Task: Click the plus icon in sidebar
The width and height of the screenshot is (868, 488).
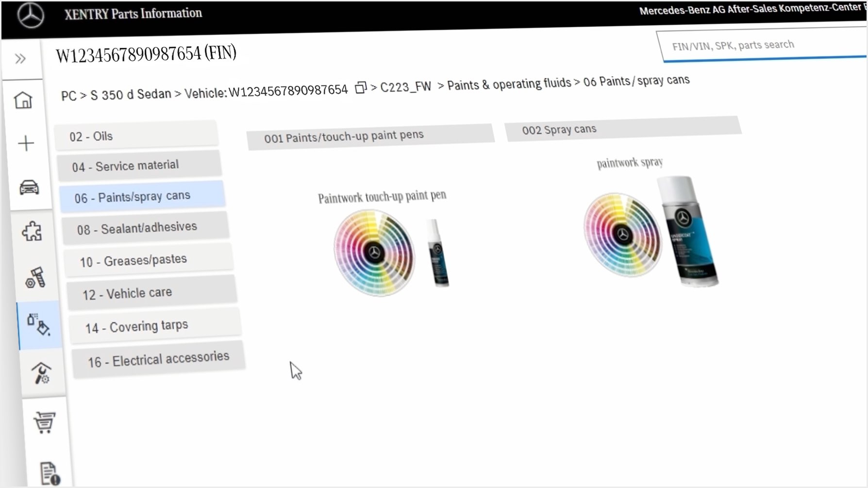Action: (26, 143)
